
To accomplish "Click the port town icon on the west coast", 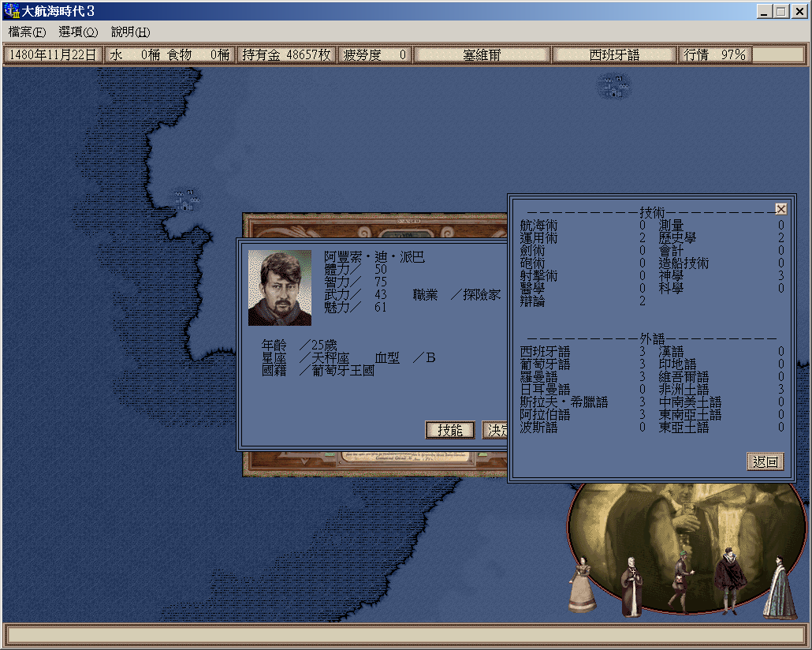I will point(186,200).
